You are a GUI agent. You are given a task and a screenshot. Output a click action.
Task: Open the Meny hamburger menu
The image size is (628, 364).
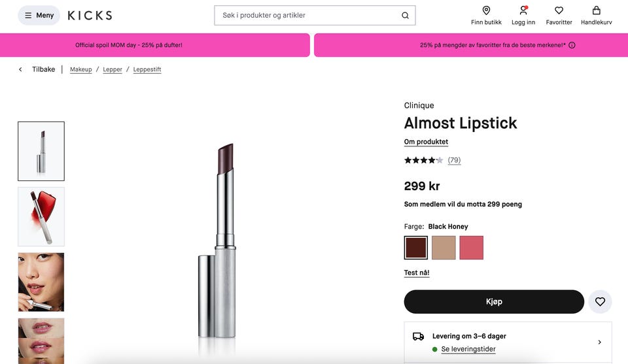pyautogui.click(x=39, y=15)
